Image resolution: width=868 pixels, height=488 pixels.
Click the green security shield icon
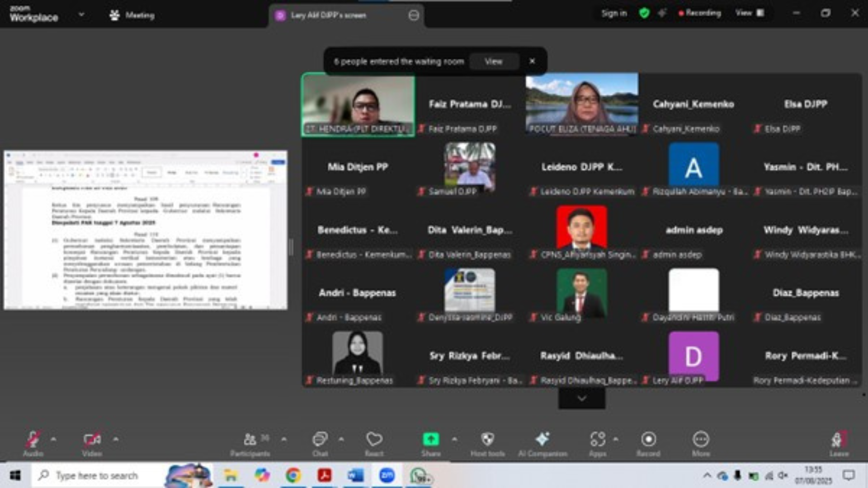tap(644, 13)
